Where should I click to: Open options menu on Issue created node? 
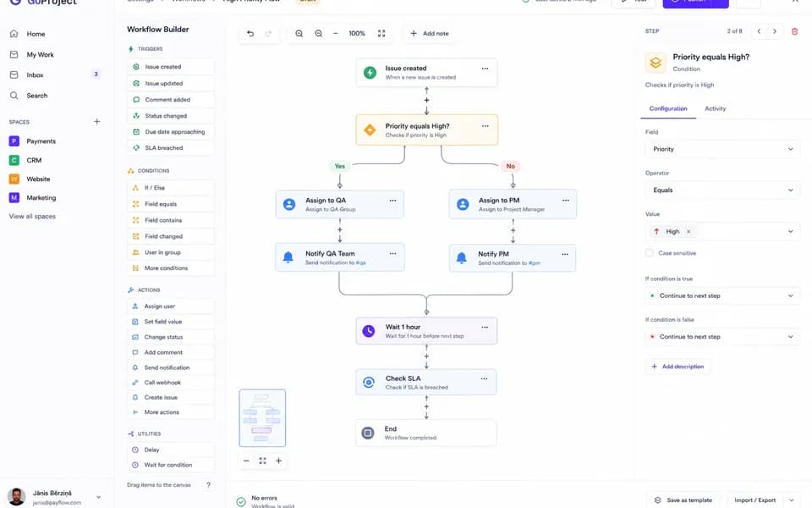[x=485, y=69]
